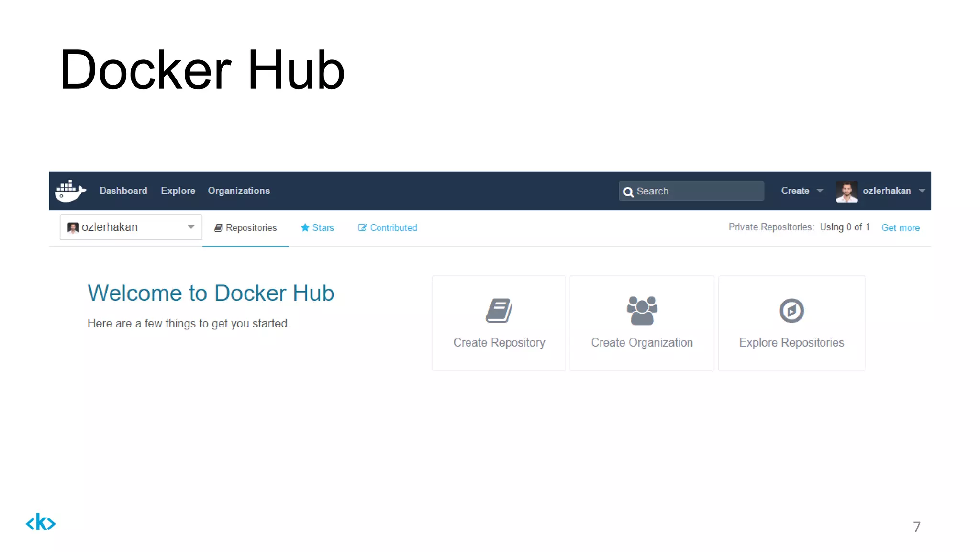This screenshot has height=552, width=980.
Task: Click the book icon on Repositories tab
Action: coord(218,228)
